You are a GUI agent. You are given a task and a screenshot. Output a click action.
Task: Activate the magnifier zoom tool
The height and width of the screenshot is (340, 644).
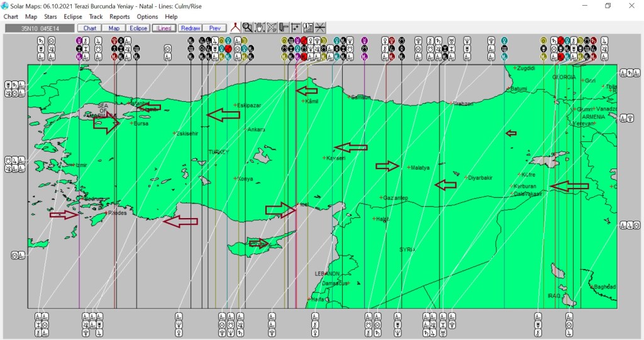point(248,28)
